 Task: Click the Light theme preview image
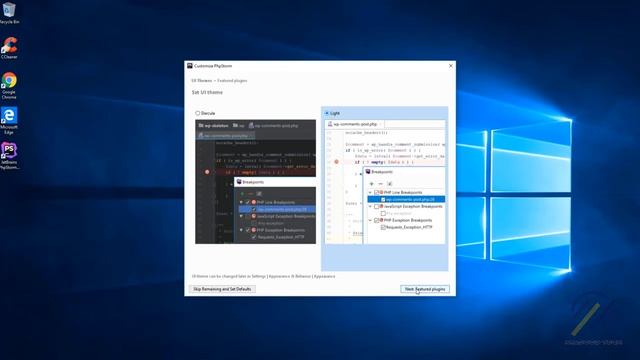pyautogui.click(x=385, y=182)
